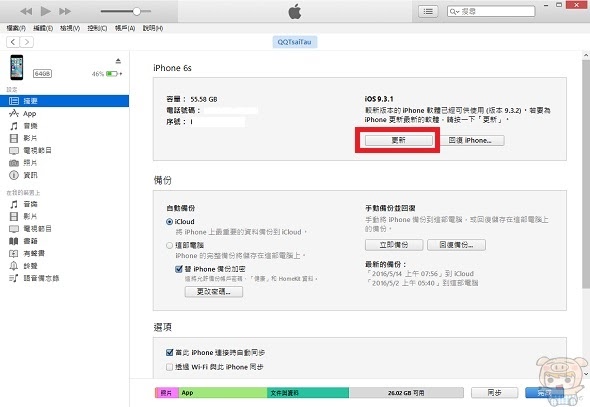590x407 pixels.
Task: Select the 摘要 summary sidebar item
Action: [64, 101]
